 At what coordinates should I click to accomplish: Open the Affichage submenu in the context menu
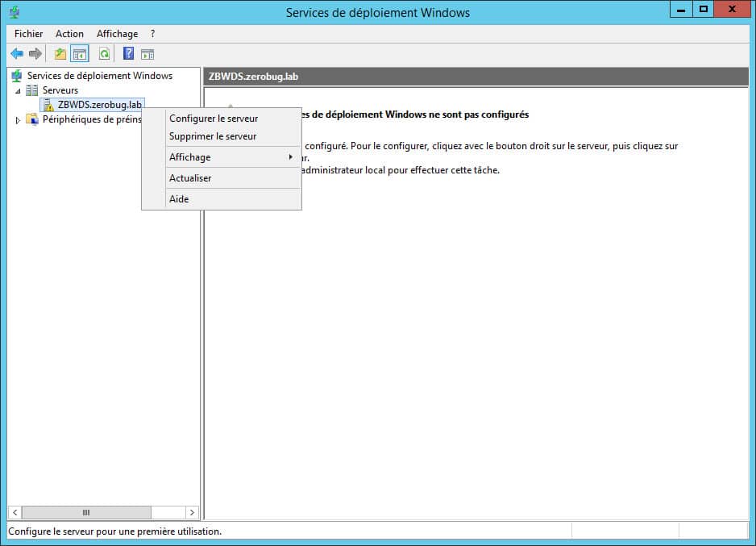pos(222,157)
